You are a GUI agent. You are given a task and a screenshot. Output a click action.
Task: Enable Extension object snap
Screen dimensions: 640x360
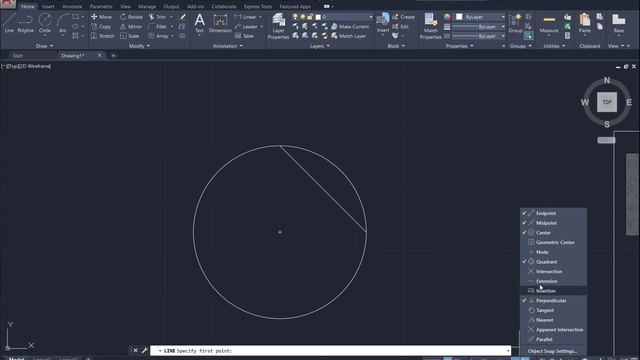553,281
